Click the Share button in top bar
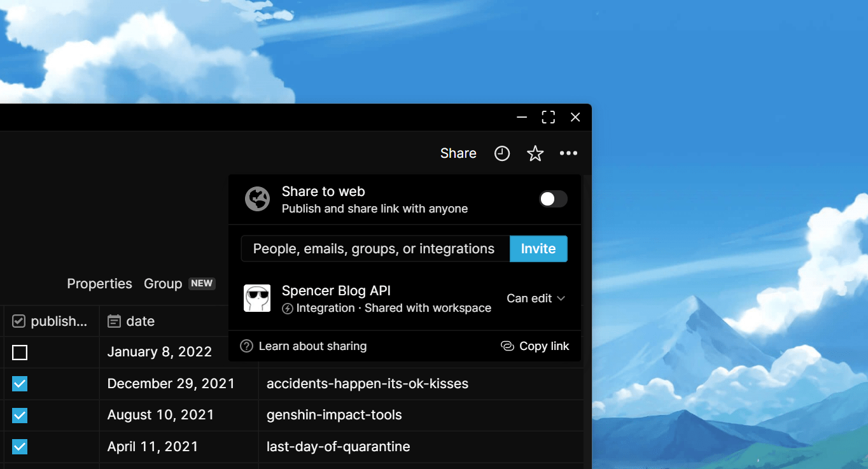868x469 pixels. pos(458,153)
